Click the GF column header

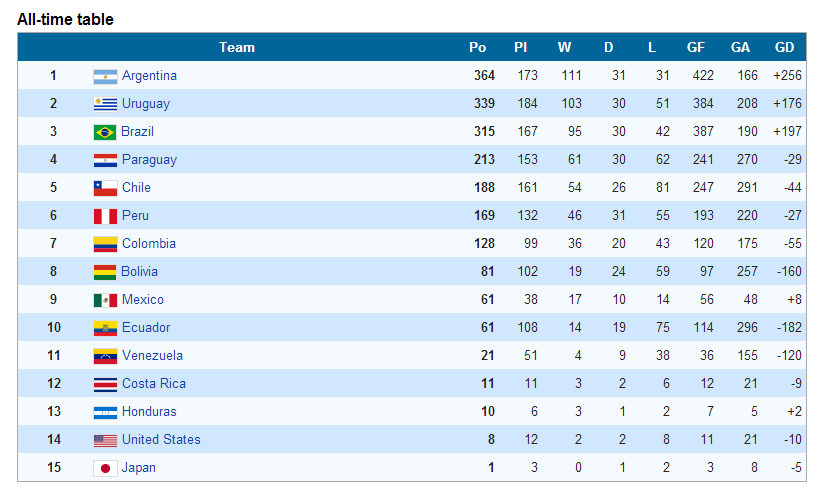(696, 47)
